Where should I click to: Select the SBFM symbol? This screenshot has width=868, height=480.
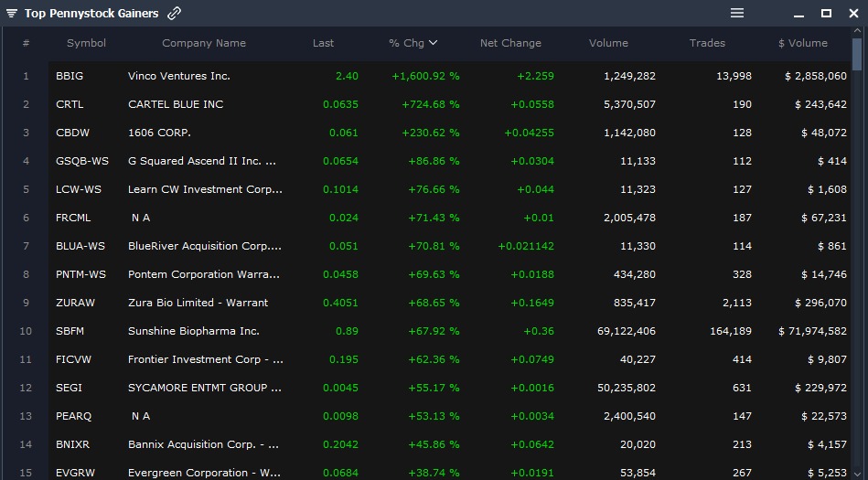[x=70, y=331]
